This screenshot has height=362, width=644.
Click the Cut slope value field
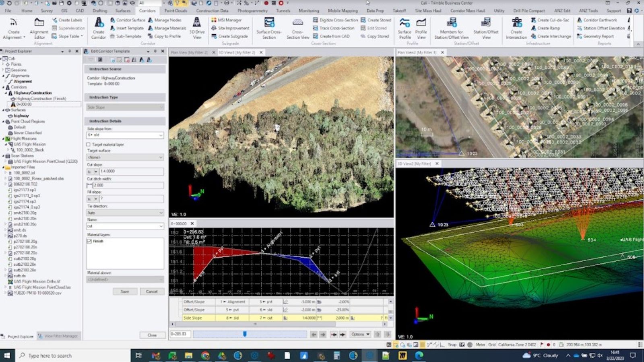tap(131, 172)
